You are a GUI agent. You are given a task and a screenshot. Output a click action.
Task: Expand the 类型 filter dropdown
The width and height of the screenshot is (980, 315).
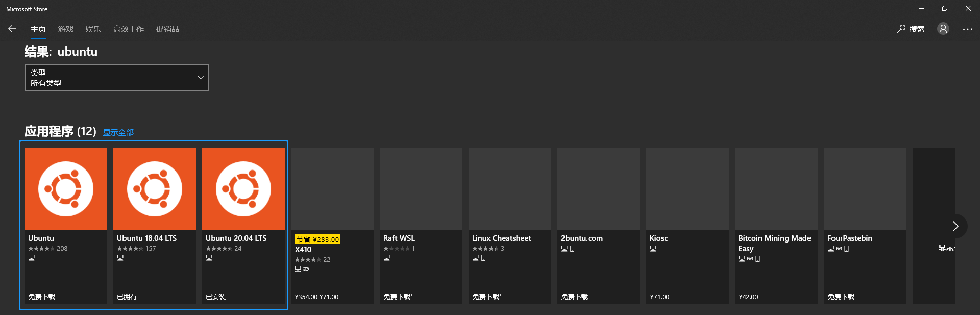click(x=117, y=78)
